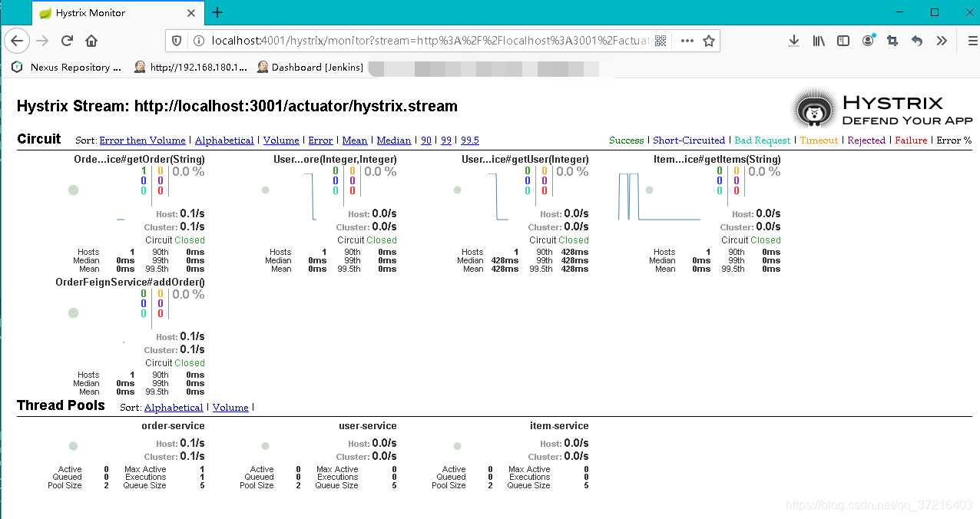Click the Rejected legend label

click(866, 140)
